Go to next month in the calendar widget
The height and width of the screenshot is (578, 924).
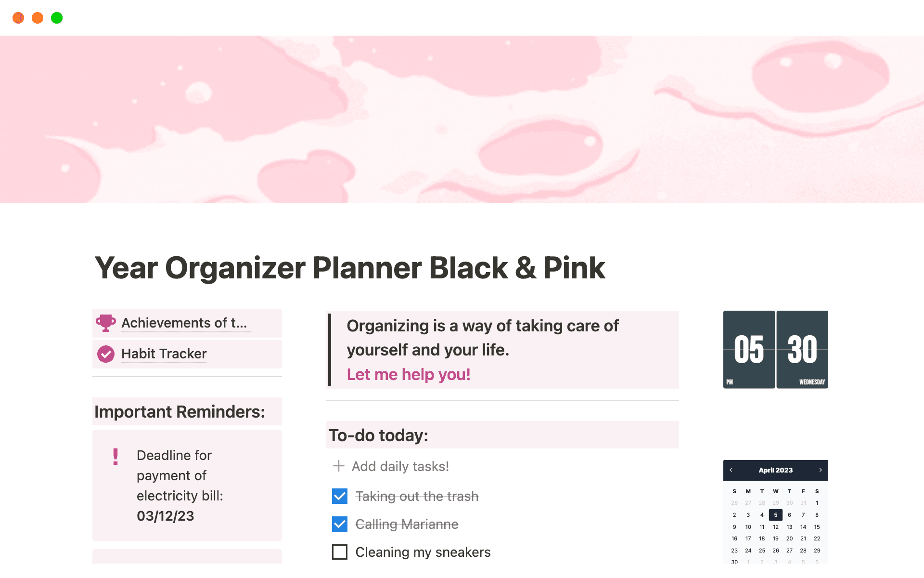(821, 470)
